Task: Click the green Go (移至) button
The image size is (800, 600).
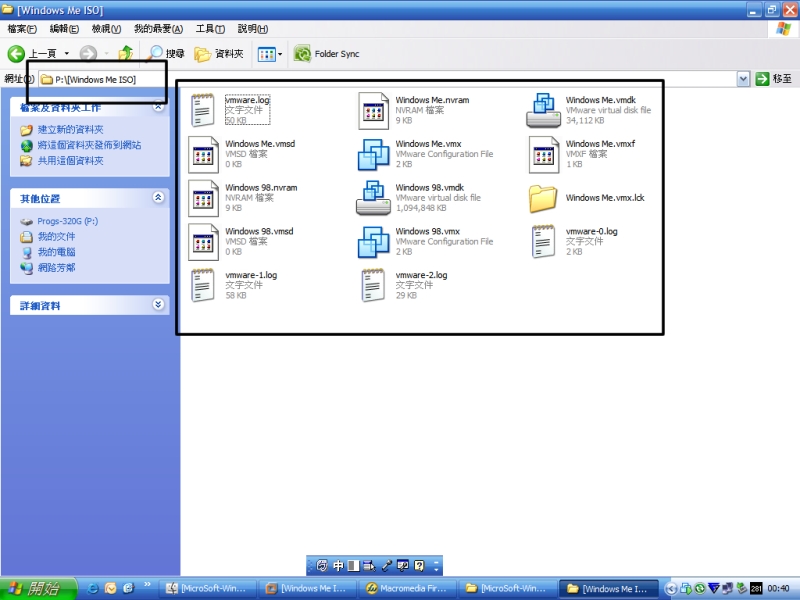Action: [773, 79]
